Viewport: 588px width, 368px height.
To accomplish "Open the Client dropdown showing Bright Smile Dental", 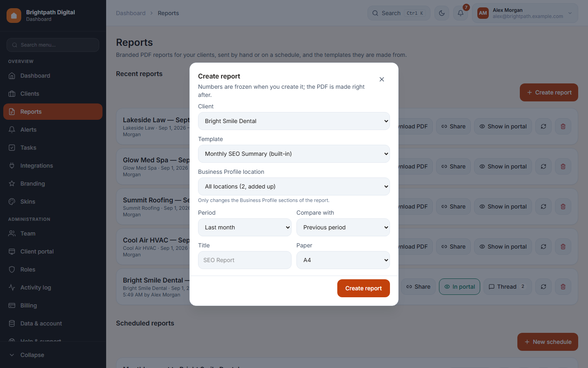I will tap(294, 121).
